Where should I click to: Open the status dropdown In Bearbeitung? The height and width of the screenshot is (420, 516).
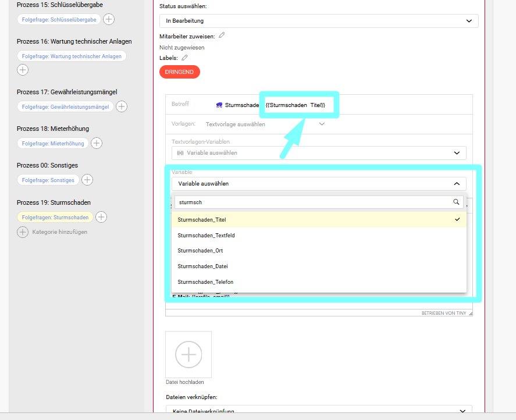click(x=318, y=21)
